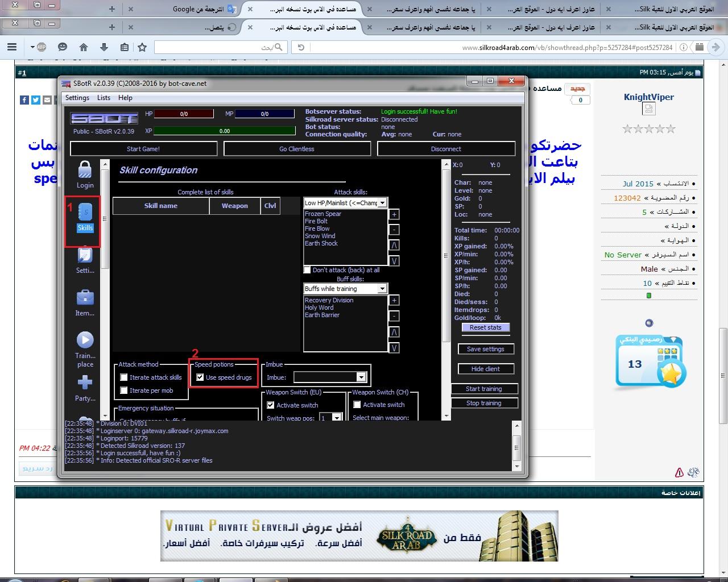Open the Lists menu in SBotR
The height and width of the screenshot is (582, 728).
tap(104, 98)
